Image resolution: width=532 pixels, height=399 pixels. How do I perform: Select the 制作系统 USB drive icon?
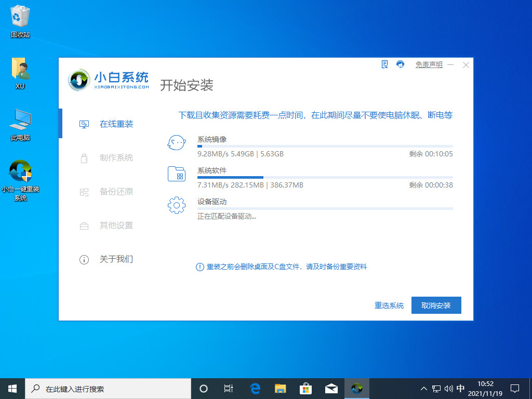(x=84, y=158)
